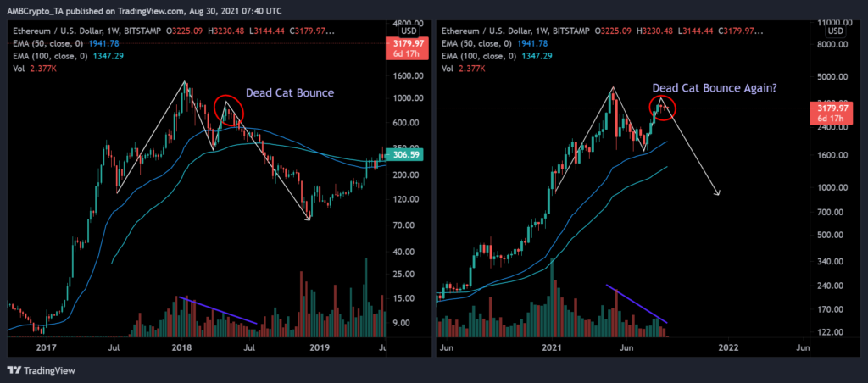The image size is (868, 383).
Task: Click the USD currency badge on right chart
Action: click(837, 31)
